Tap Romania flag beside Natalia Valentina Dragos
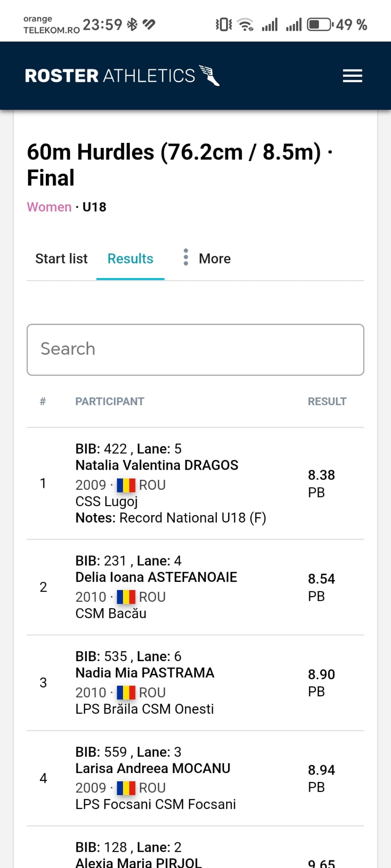The image size is (391, 868). pos(126,485)
